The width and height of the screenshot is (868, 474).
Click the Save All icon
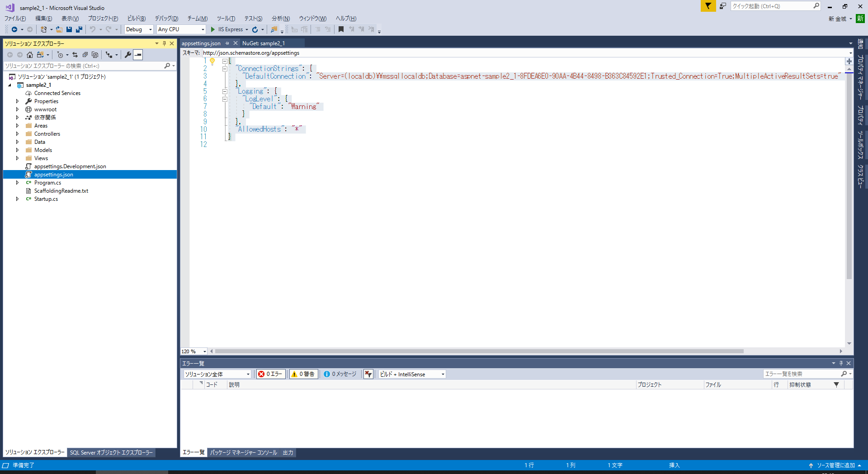click(x=79, y=29)
